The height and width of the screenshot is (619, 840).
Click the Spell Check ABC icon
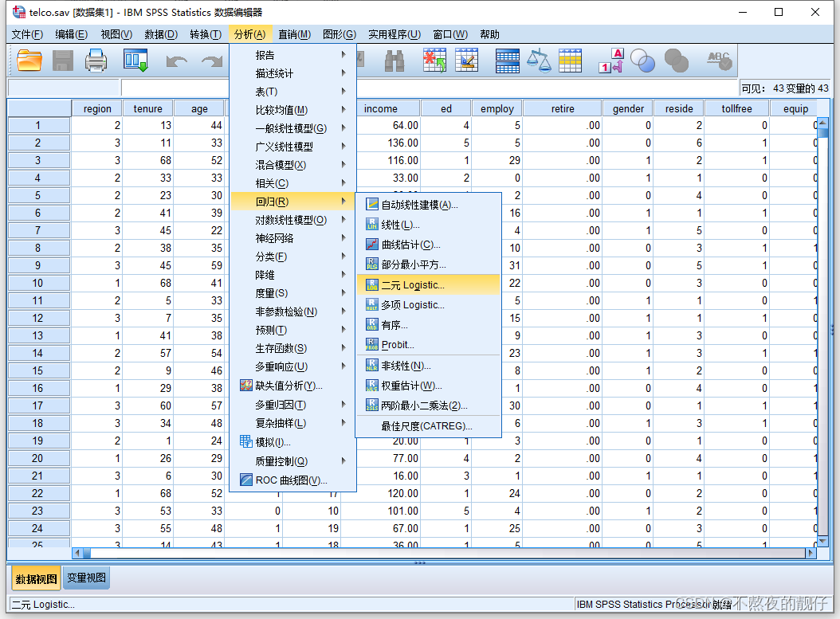point(719,61)
